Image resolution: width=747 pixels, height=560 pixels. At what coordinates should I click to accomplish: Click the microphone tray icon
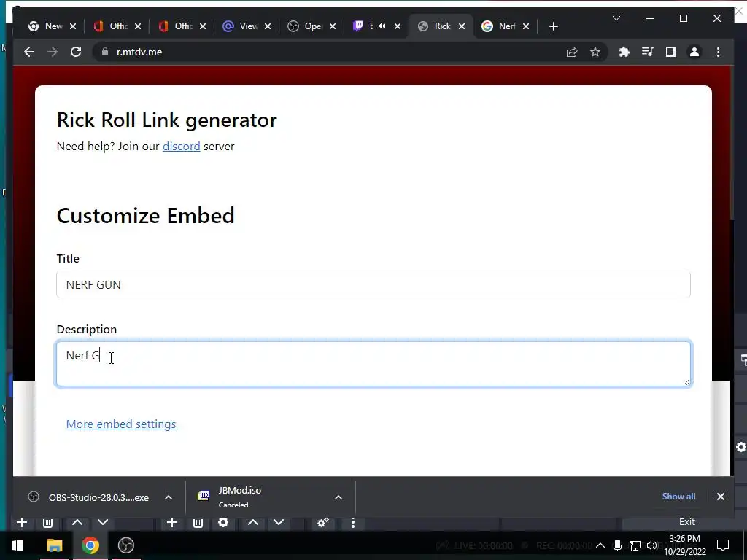click(x=617, y=545)
